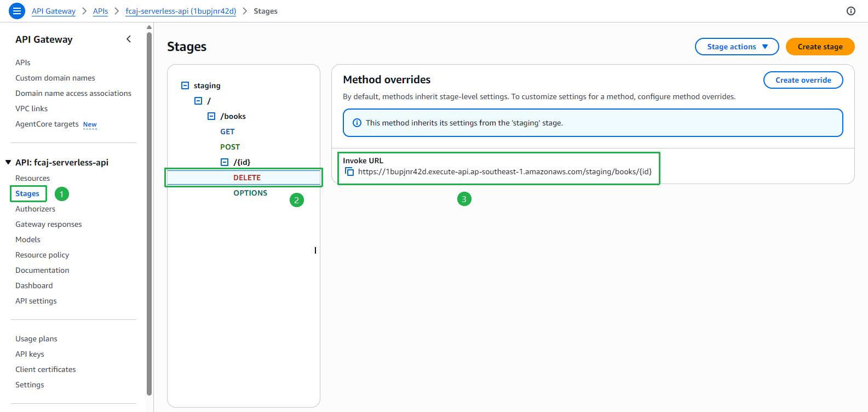Open the Stage actions dropdown
The image size is (868, 412).
point(737,47)
